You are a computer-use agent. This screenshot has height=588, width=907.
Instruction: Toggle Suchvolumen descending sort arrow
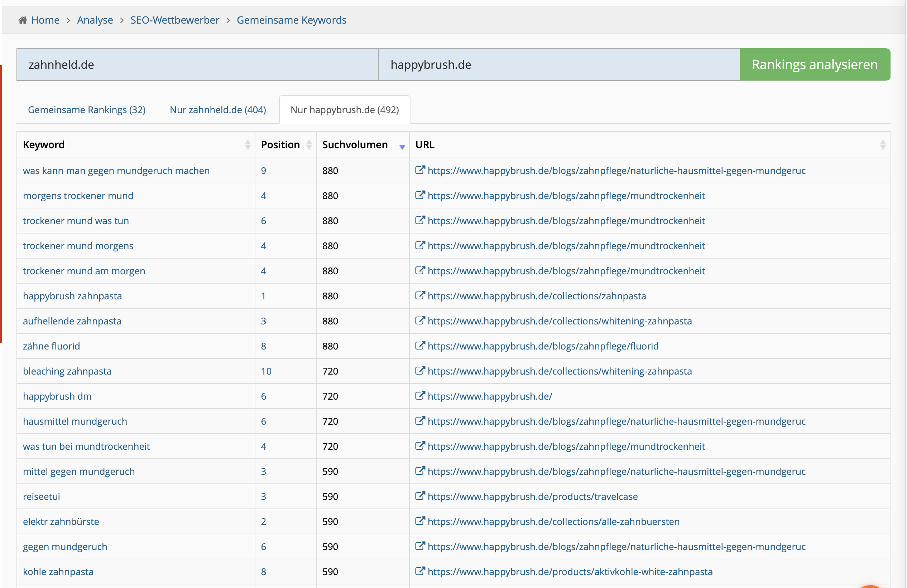(x=402, y=147)
